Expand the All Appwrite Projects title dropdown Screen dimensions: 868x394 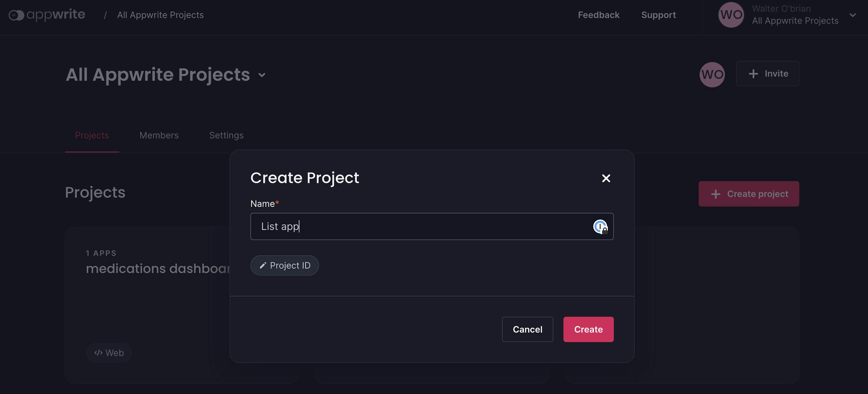[x=262, y=75]
